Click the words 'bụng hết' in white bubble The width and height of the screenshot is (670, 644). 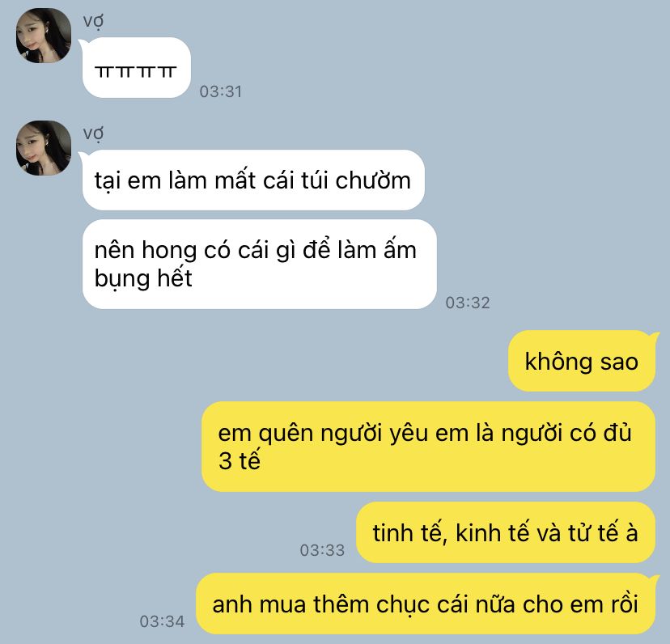tap(143, 278)
